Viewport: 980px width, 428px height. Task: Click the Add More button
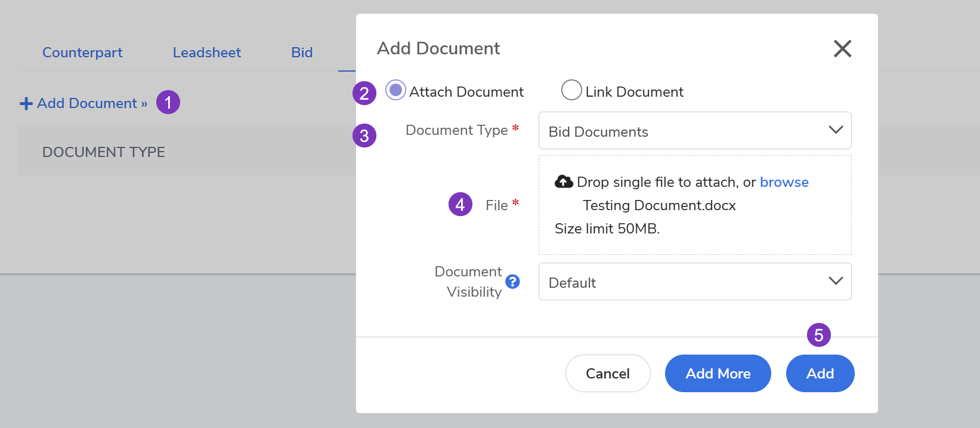pos(718,374)
